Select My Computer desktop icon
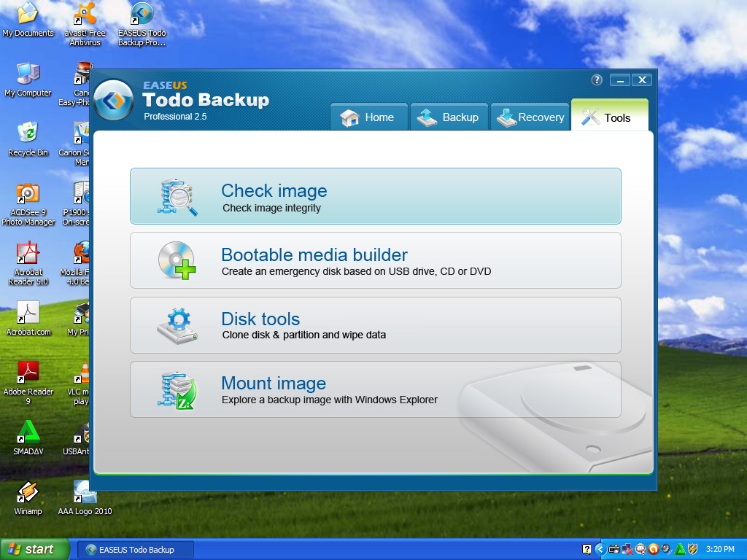The height and width of the screenshot is (560, 747). pyautogui.click(x=28, y=79)
